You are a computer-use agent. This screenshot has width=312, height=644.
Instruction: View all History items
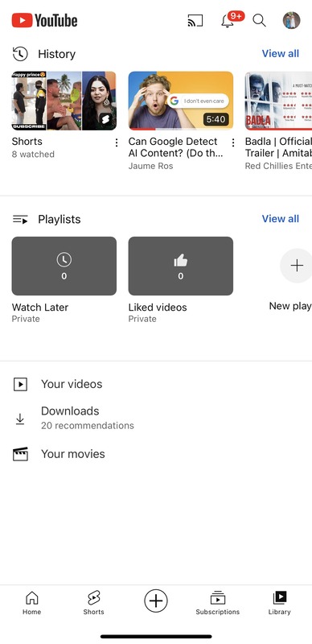tap(281, 53)
